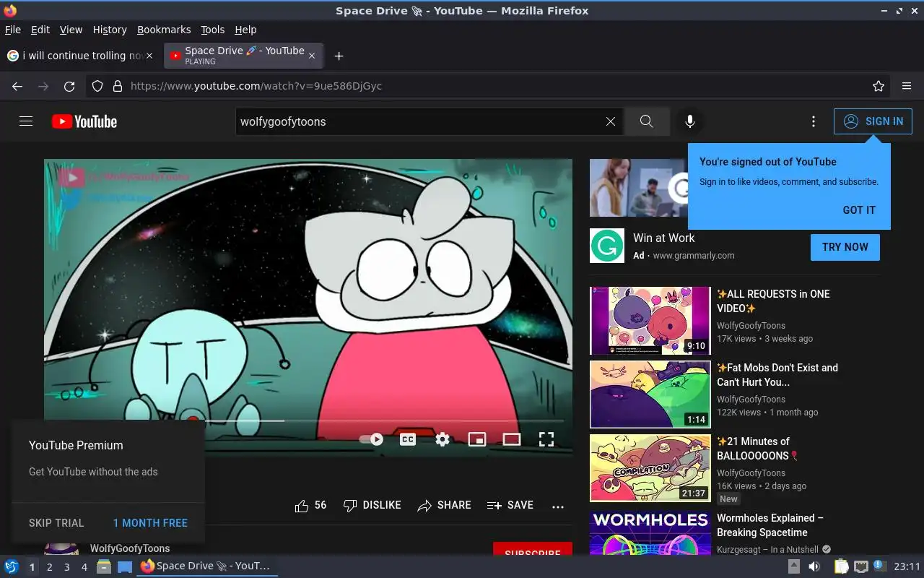Switch to miniplayer mode

[477, 439]
